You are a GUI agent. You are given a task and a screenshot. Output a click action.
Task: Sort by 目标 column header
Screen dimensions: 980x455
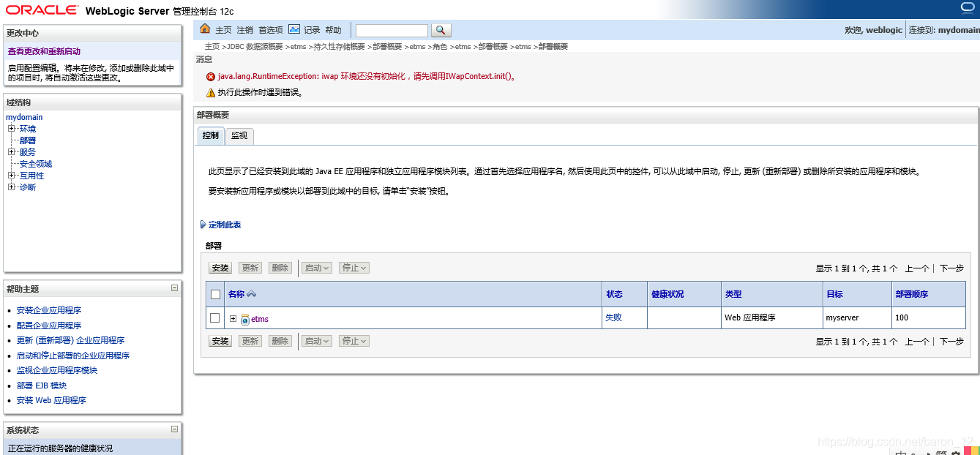coord(834,294)
